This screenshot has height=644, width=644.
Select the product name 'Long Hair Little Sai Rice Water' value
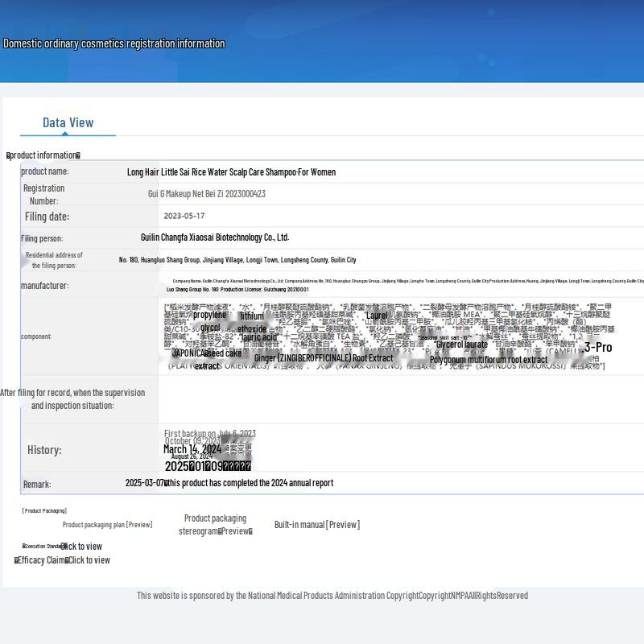point(231,172)
